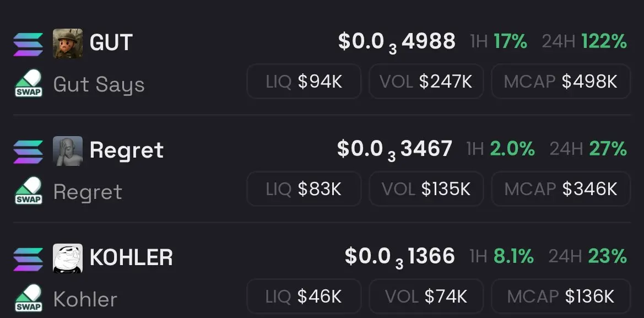Open the SWAP pill icon next to Regret
The width and height of the screenshot is (644, 318).
29,191
